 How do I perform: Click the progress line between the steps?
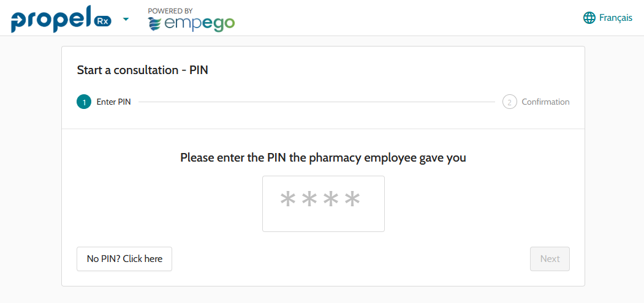click(316, 102)
